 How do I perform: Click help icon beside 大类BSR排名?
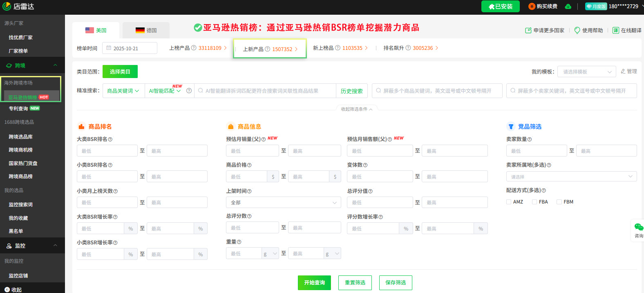[110, 139]
